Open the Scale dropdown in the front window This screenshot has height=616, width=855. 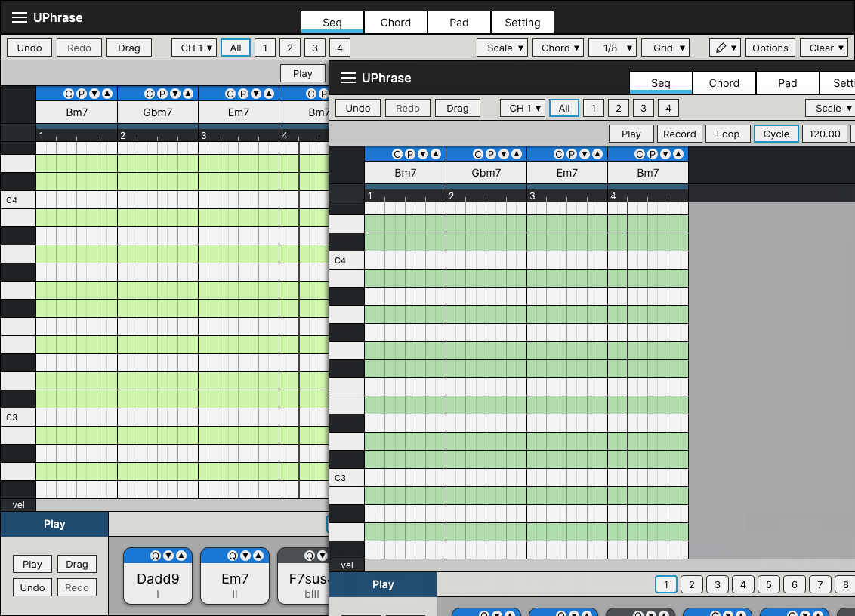830,109
